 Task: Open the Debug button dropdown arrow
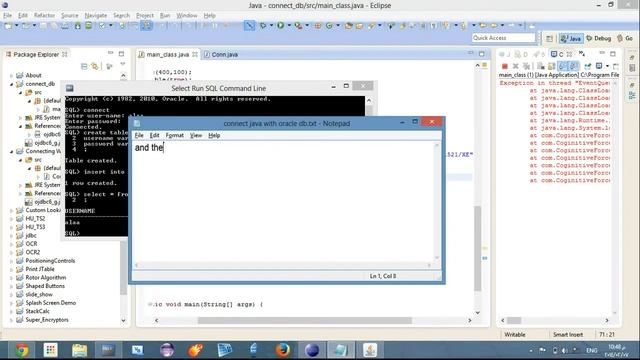pyautogui.click(x=271, y=25)
